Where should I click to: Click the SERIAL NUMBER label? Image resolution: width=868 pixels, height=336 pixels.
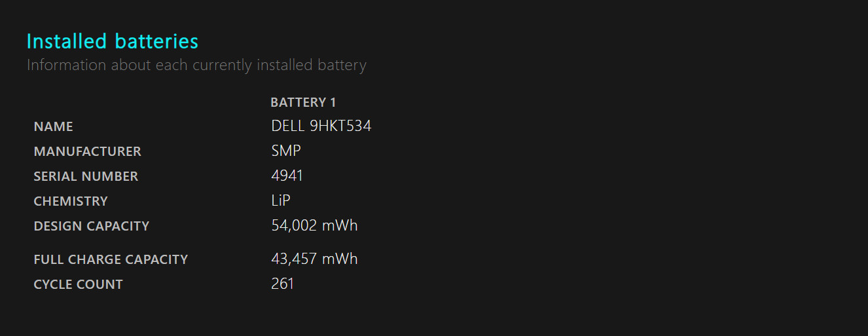86,176
